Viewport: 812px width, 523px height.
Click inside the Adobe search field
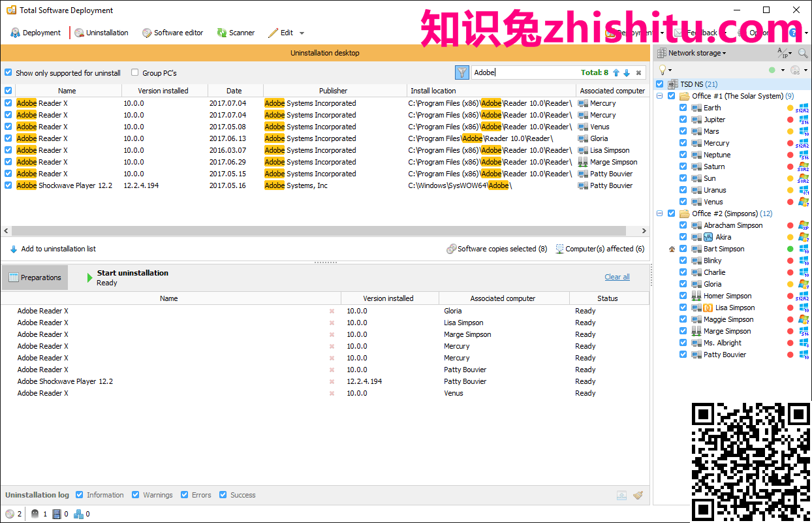tap(525, 72)
